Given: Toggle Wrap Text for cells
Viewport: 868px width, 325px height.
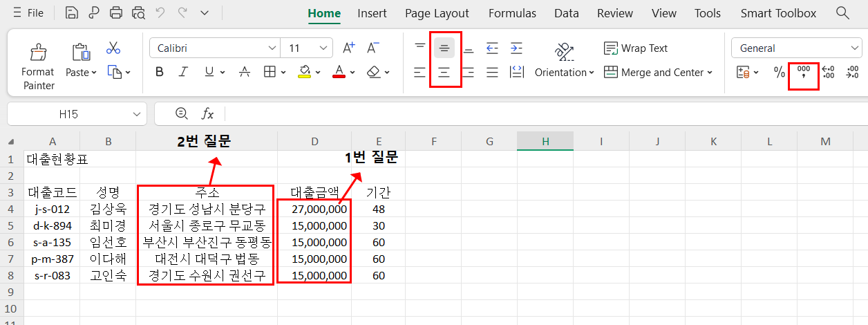Looking at the screenshot, I should coord(636,48).
